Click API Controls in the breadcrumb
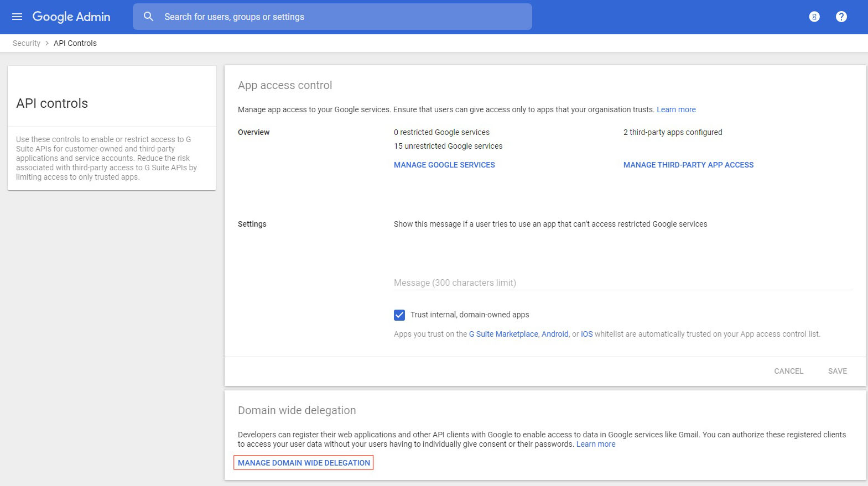The width and height of the screenshot is (868, 486). (75, 43)
